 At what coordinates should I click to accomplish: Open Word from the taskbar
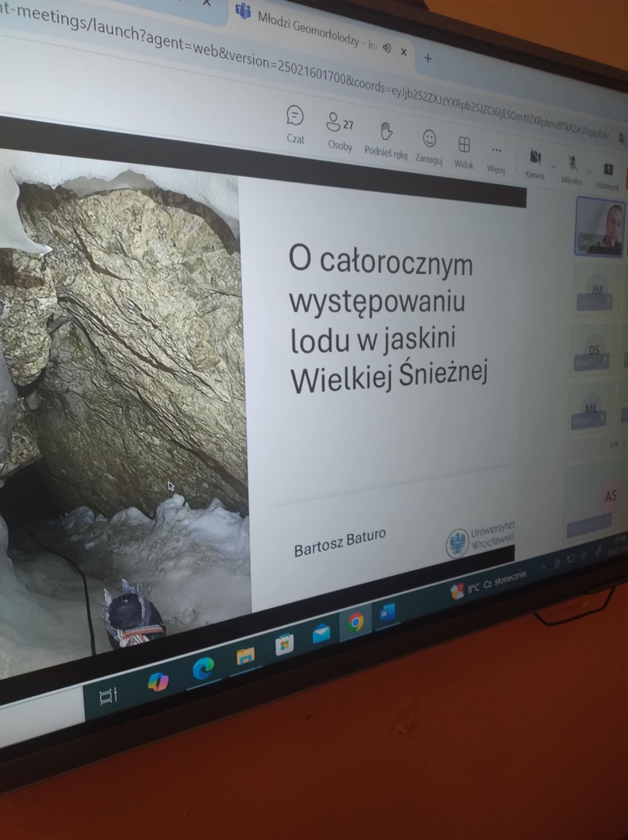(386, 614)
